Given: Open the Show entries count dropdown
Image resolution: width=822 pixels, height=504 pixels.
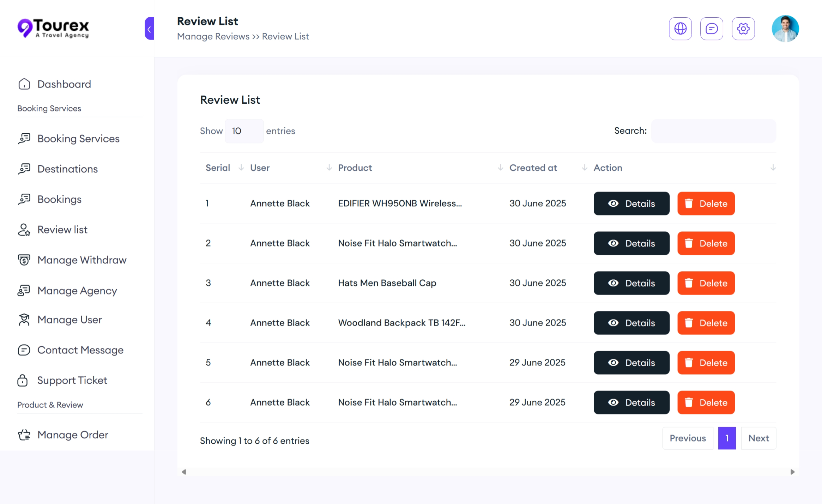Looking at the screenshot, I should [244, 131].
